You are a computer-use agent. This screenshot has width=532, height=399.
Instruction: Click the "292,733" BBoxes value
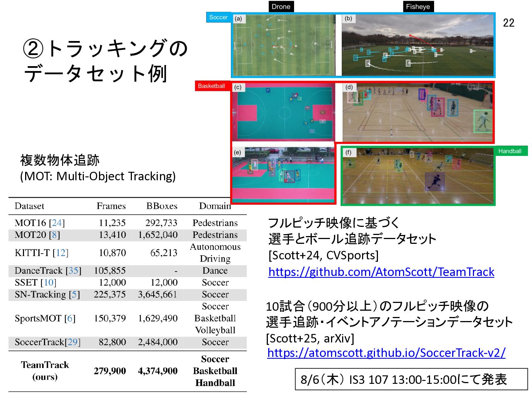pos(161,223)
